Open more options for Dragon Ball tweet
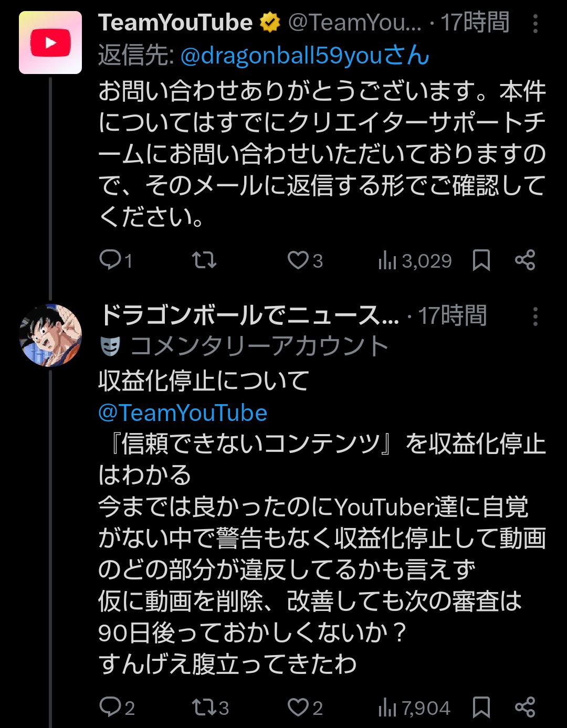 tap(535, 316)
